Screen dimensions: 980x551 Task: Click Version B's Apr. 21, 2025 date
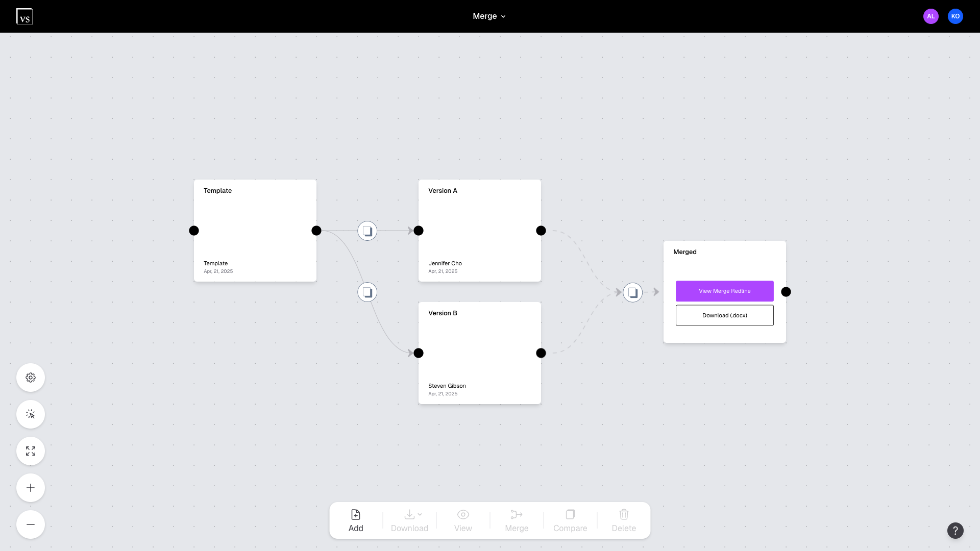[x=443, y=394]
